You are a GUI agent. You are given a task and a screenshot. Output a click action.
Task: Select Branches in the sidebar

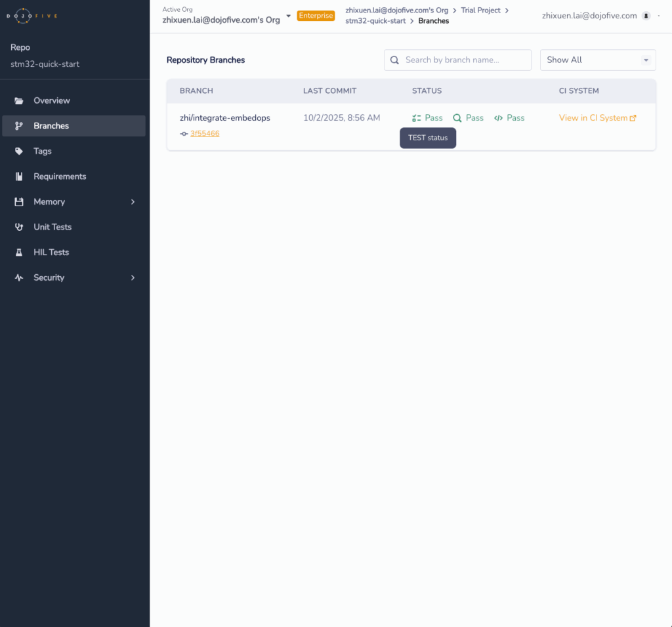click(x=51, y=126)
